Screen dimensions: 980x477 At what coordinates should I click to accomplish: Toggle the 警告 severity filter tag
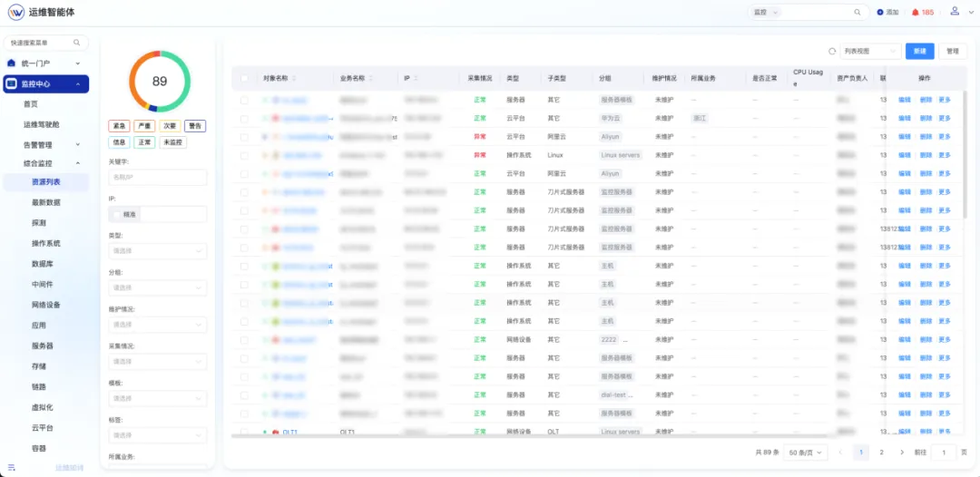(x=196, y=125)
